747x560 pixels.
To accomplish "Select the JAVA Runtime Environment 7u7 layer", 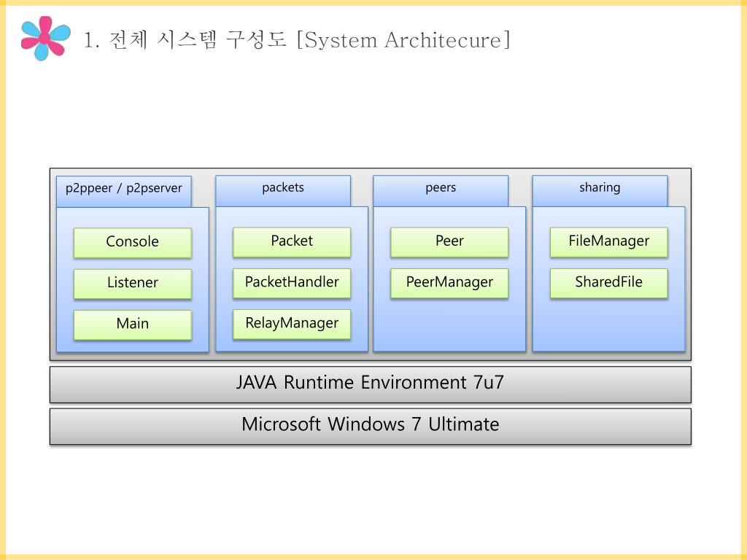I will (x=370, y=385).
